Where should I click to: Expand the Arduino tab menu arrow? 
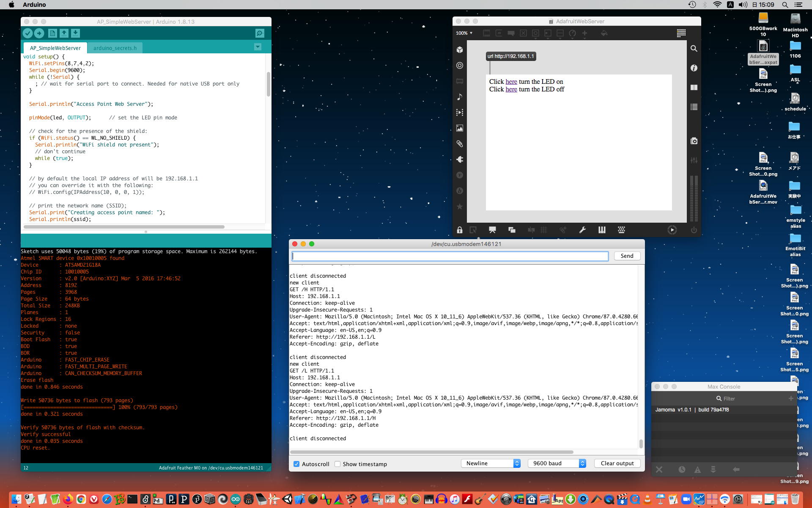258,47
